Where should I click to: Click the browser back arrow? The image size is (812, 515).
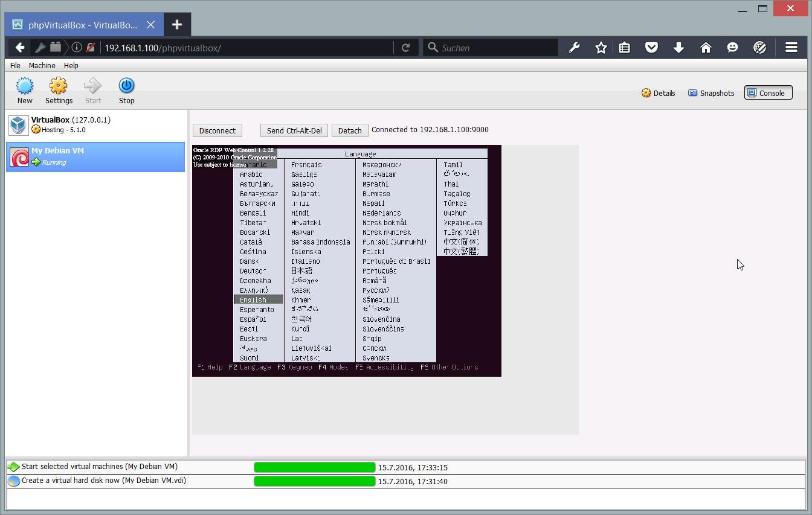pos(20,48)
